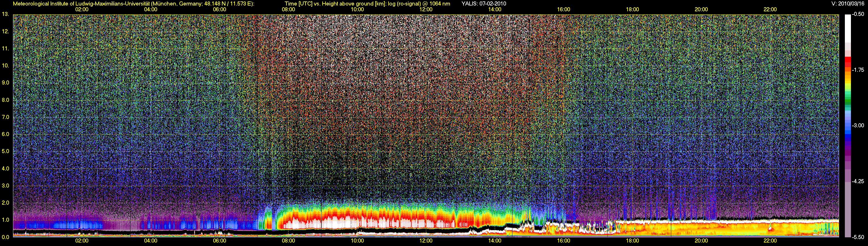Click the 8.0 height axis label
The image size is (868, 246).
pyautogui.click(x=5, y=100)
